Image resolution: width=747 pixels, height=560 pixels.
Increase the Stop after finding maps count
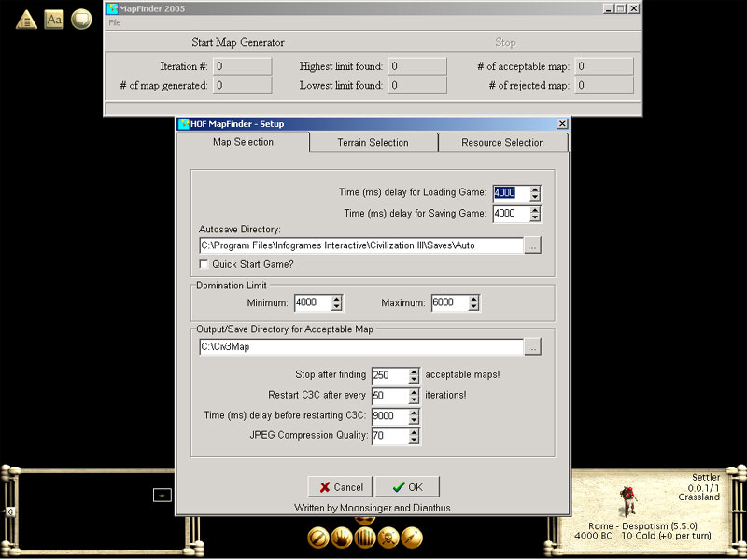click(x=414, y=371)
